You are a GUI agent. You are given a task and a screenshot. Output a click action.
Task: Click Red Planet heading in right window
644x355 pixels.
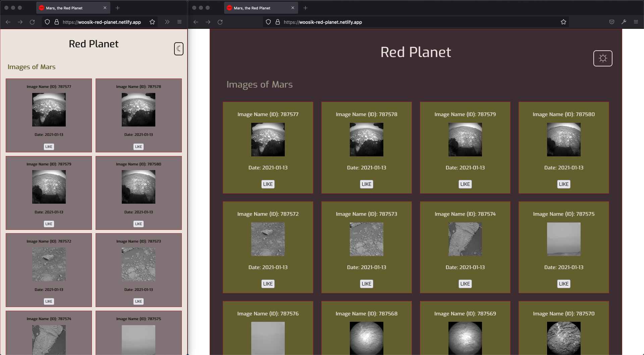pyautogui.click(x=416, y=52)
